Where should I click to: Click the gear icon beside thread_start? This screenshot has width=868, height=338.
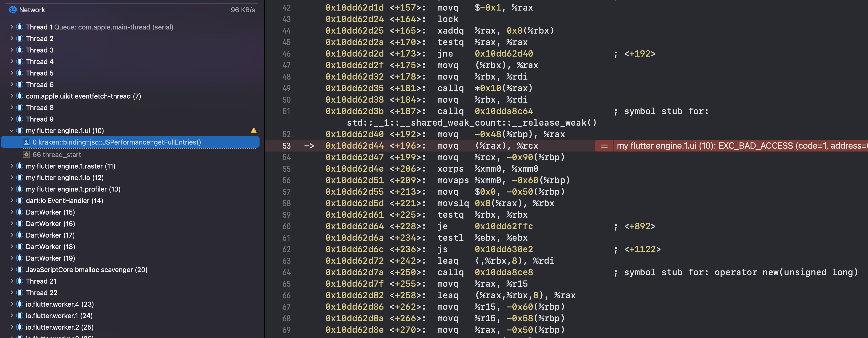click(26, 154)
